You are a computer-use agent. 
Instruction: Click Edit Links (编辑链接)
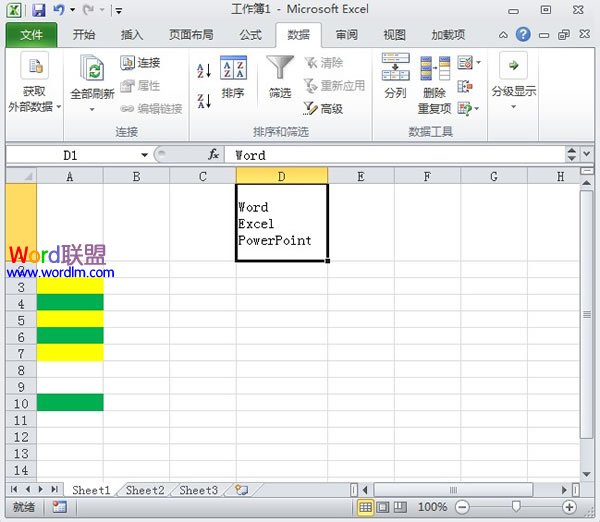click(152, 109)
